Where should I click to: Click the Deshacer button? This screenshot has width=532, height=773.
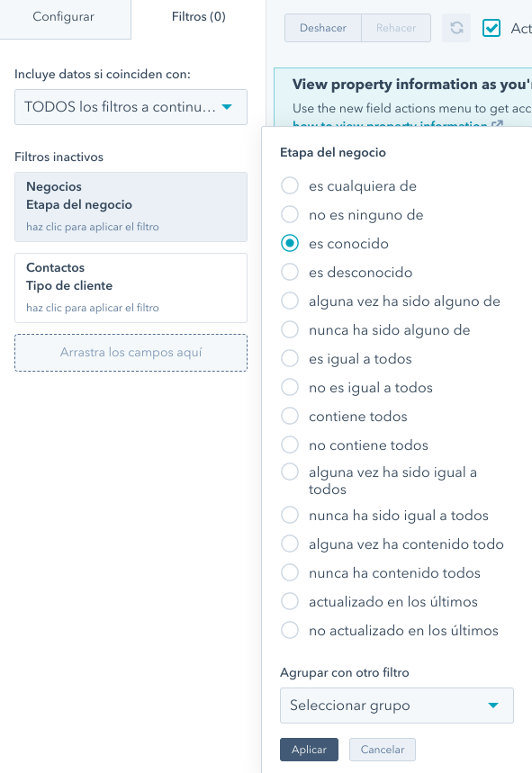click(x=323, y=28)
